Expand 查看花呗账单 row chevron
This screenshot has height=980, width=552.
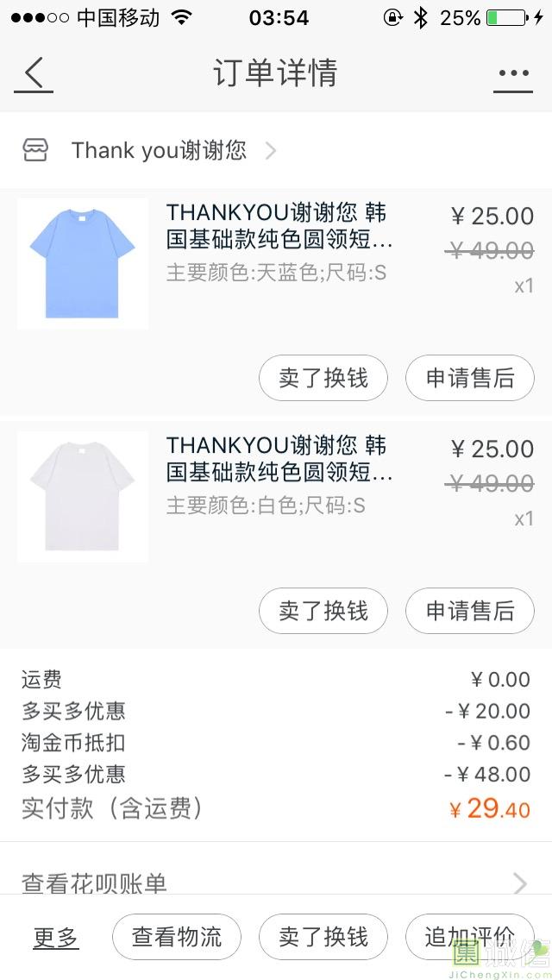click(x=519, y=883)
